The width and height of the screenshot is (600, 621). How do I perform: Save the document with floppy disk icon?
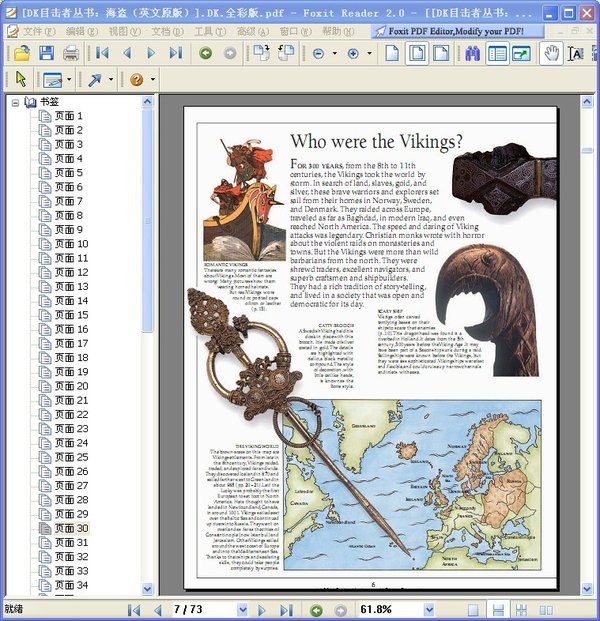pyautogui.click(x=46, y=53)
